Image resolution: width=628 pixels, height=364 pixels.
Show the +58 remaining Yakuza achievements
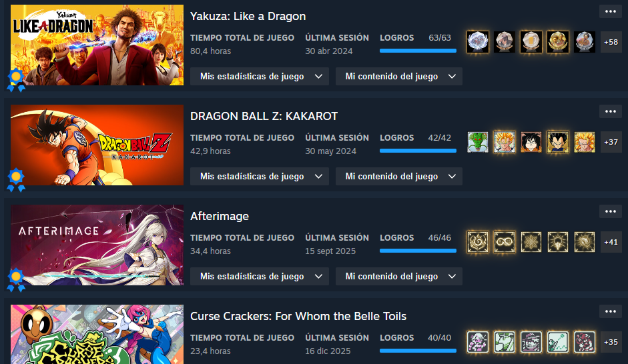click(611, 42)
